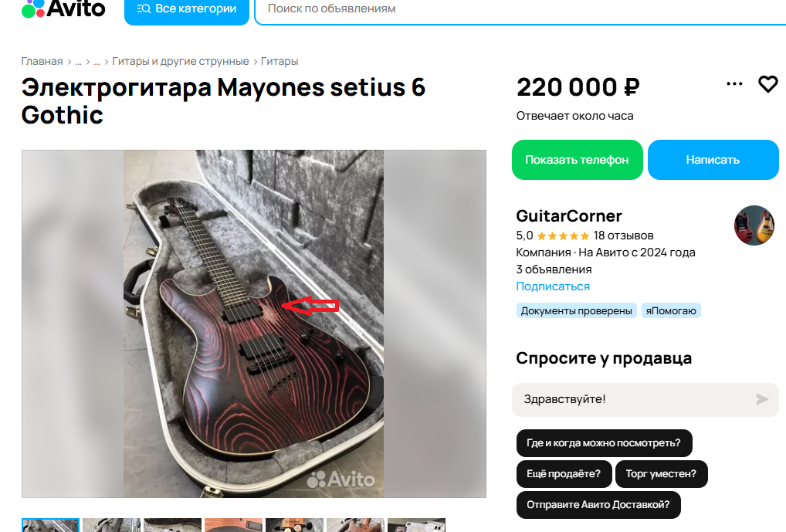The width and height of the screenshot is (786, 532).
Task: Send the greeting message with arrow icon
Action: click(762, 399)
